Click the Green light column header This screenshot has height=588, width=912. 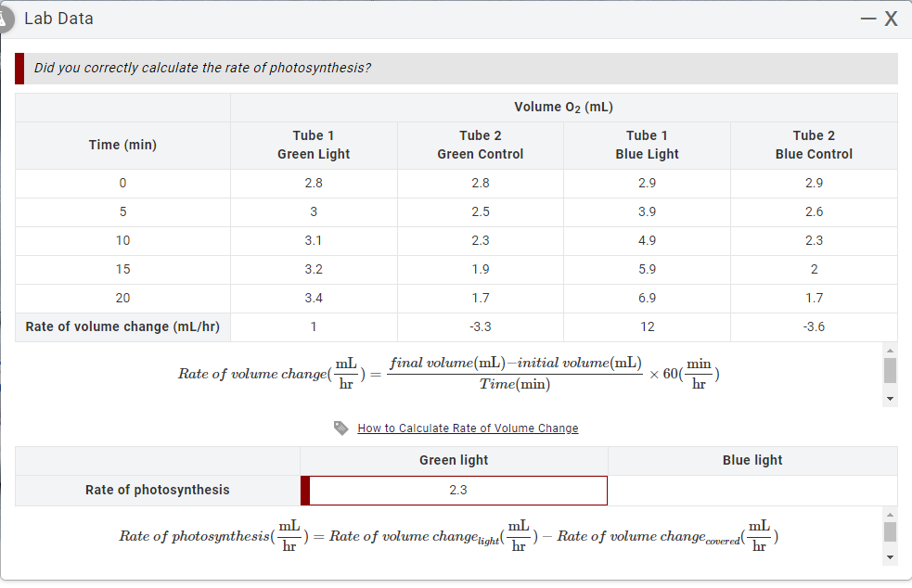(454, 460)
